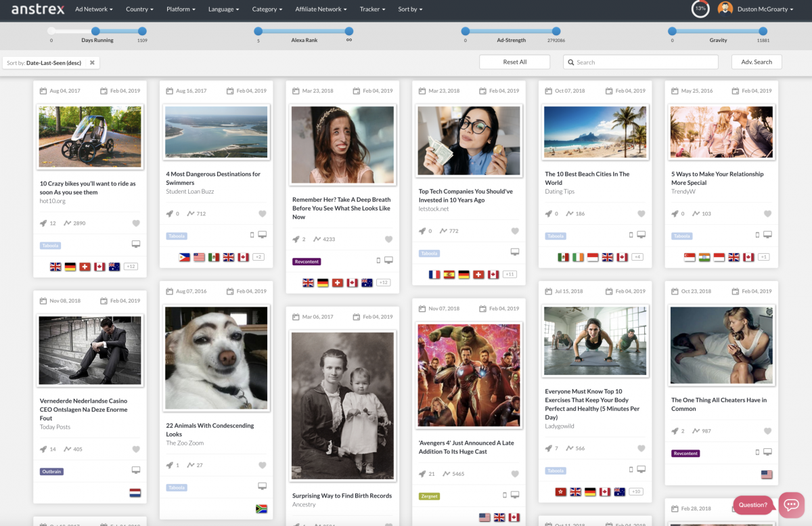Click the Adv. Search button
Viewport: 812px width, 526px height.
(x=757, y=62)
